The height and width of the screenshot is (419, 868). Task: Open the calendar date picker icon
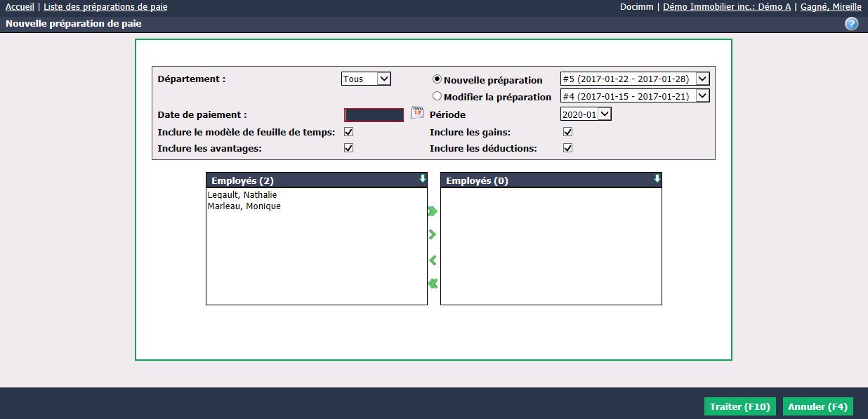point(417,112)
